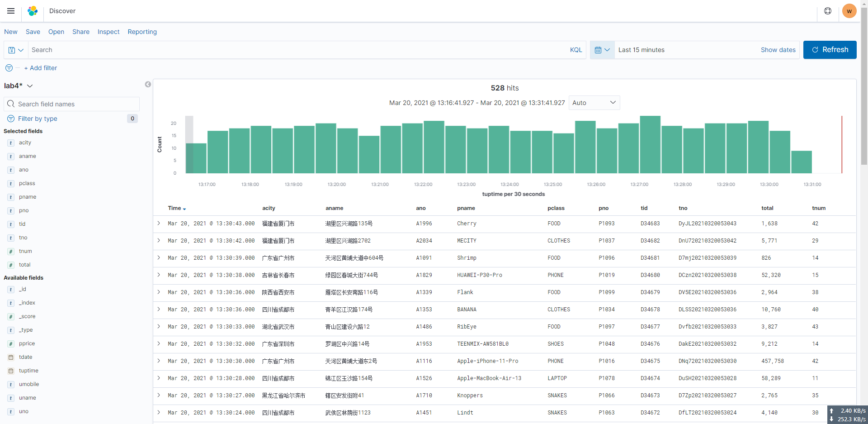Select the pclass field in sidebar
The width and height of the screenshot is (868, 424).
point(27,183)
